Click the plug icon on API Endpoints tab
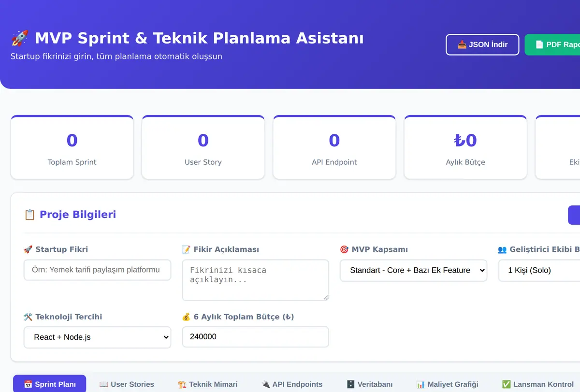The image size is (580, 392). pos(265,384)
